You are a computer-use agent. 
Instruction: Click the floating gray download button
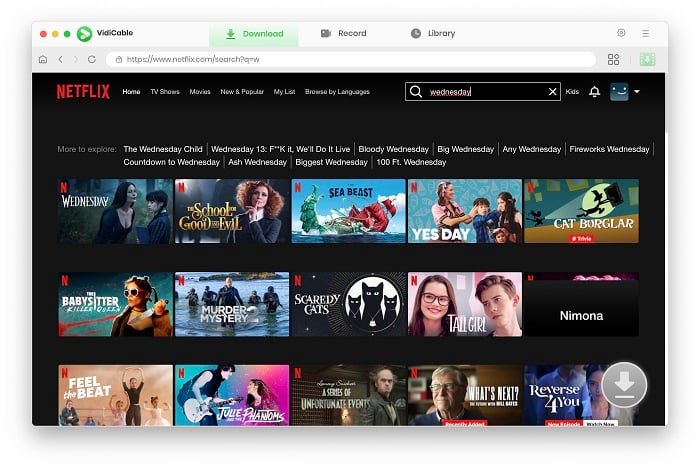click(624, 385)
